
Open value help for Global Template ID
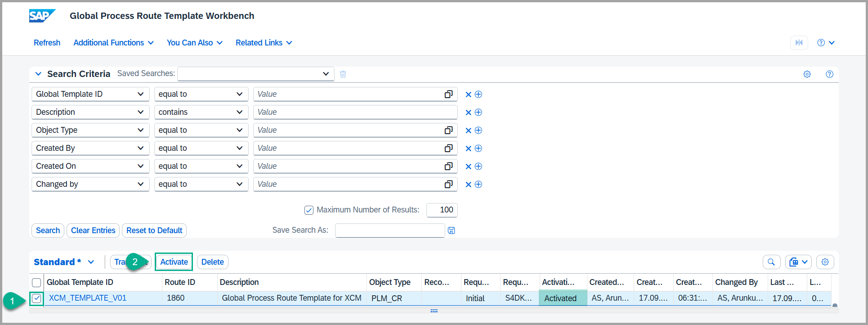pos(448,94)
